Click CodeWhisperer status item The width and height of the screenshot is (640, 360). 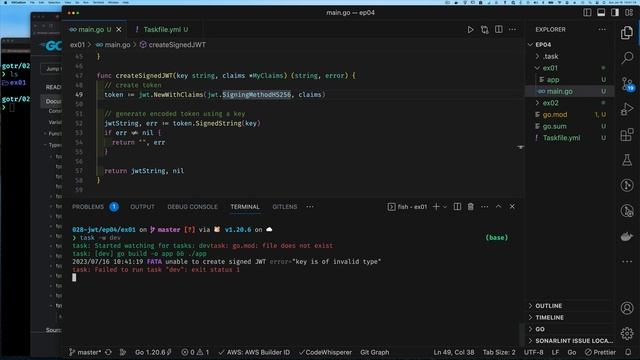tap(325, 352)
